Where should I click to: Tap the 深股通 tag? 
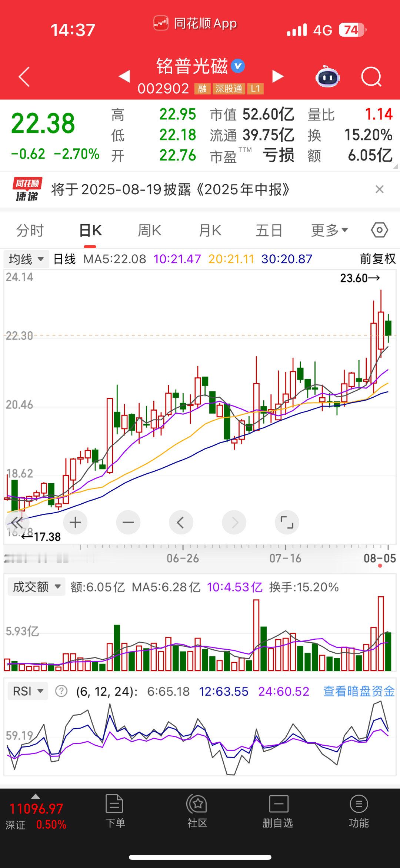229,89
